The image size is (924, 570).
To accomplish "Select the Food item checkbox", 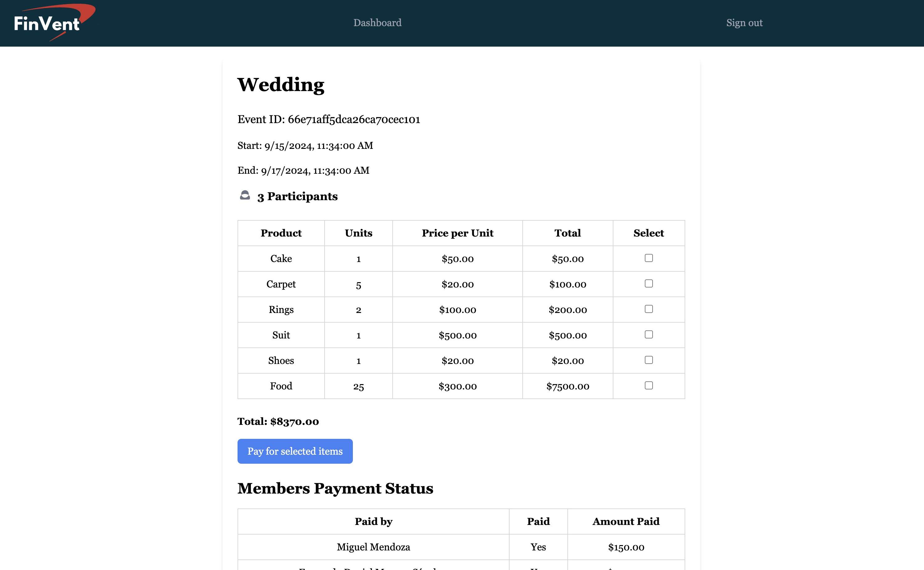I will [x=649, y=385].
